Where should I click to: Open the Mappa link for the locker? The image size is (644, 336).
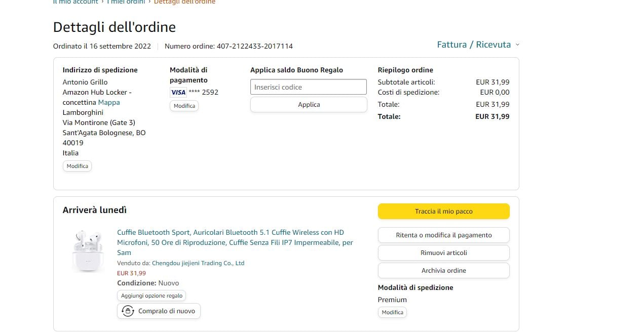[x=109, y=102]
